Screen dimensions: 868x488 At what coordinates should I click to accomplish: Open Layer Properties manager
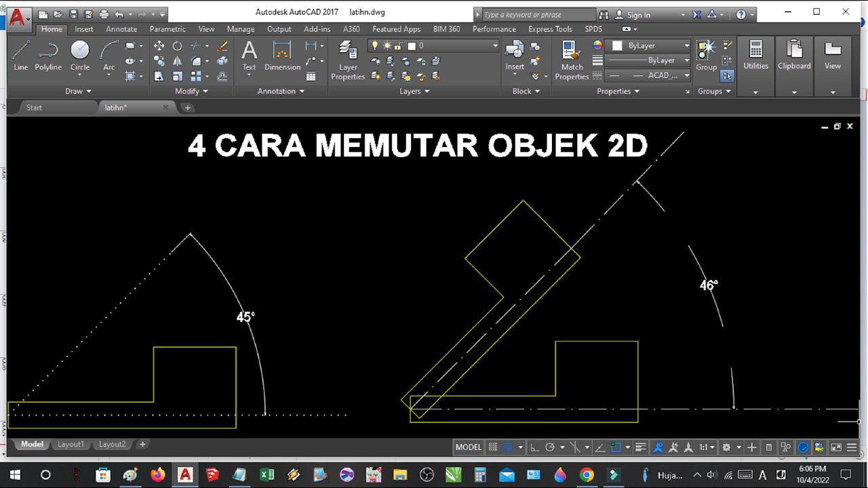click(x=348, y=60)
